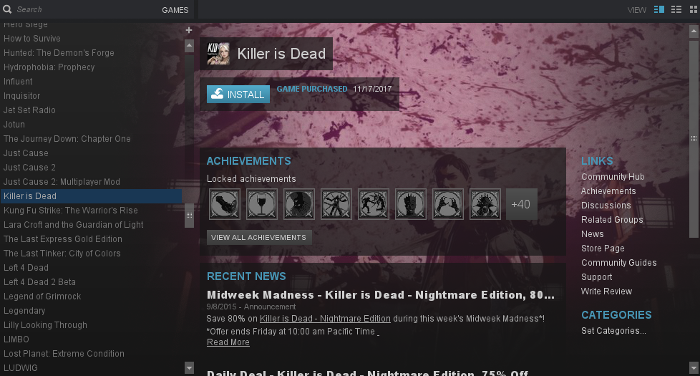Open the fifth locked achievement icon
The height and width of the screenshot is (376, 700).
pyautogui.click(x=373, y=204)
